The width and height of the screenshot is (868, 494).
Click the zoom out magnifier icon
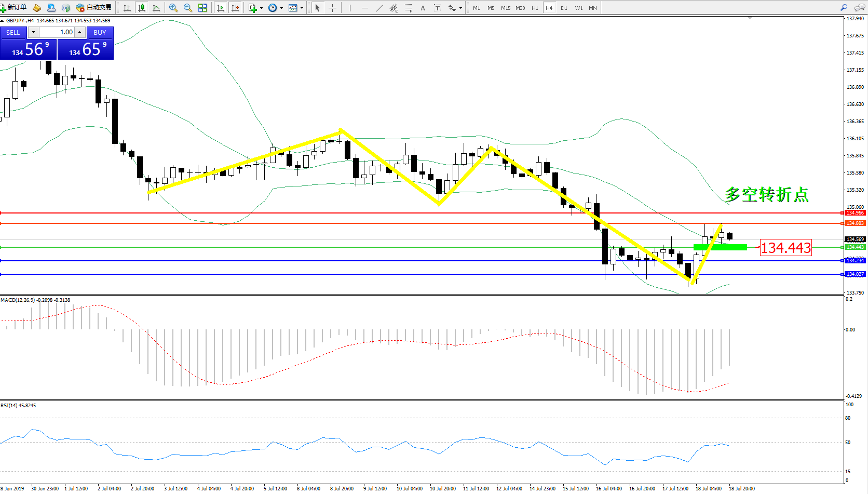188,8
